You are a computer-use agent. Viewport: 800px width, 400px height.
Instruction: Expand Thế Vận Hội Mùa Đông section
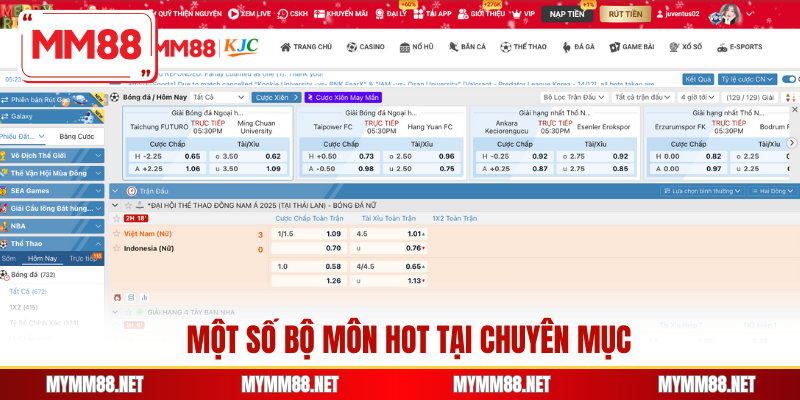[x=52, y=173]
